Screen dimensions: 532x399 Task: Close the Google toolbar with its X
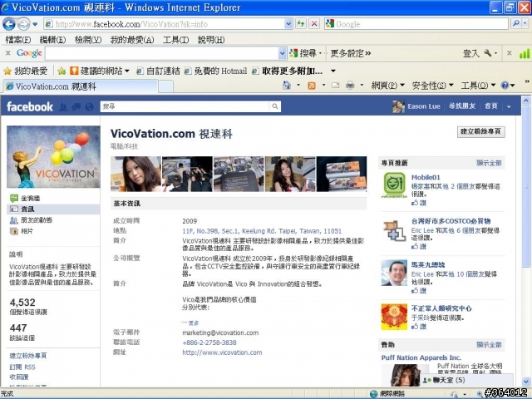[x=8, y=53]
